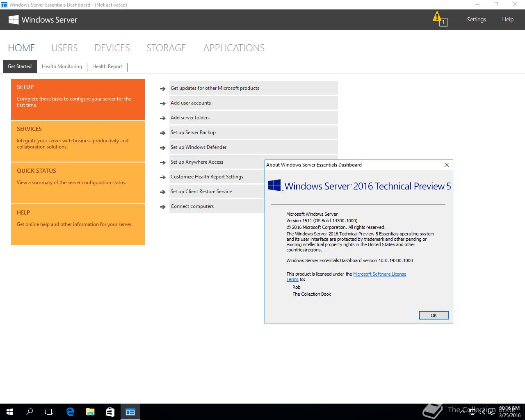Image resolution: width=525 pixels, height=420 pixels.
Task: Click arrow beside Get updates for other Microsoft products
Action: coord(163,89)
